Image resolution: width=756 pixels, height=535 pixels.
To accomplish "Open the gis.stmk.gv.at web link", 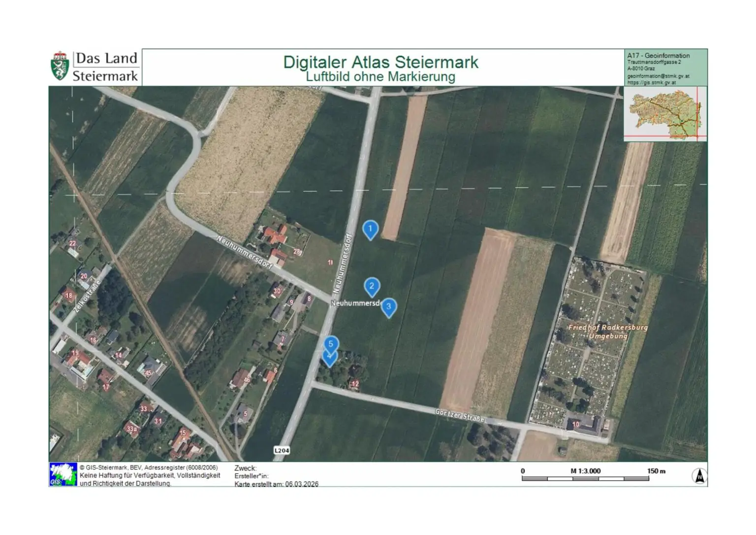I will click(651, 83).
